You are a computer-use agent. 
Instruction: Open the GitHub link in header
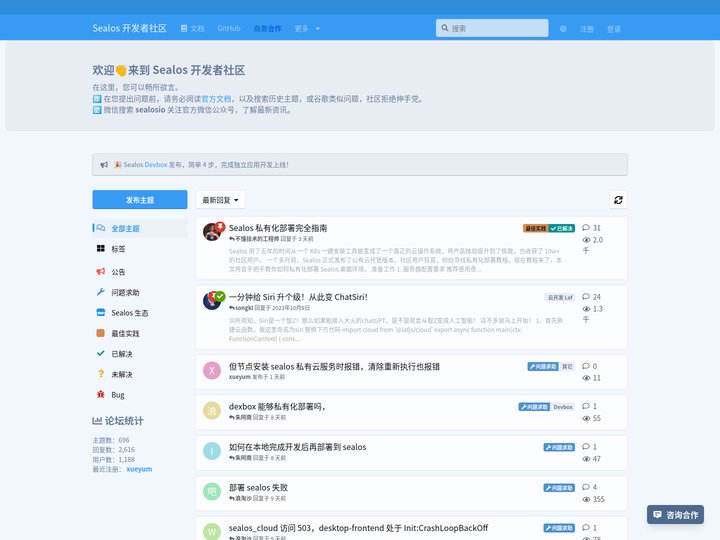click(229, 28)
